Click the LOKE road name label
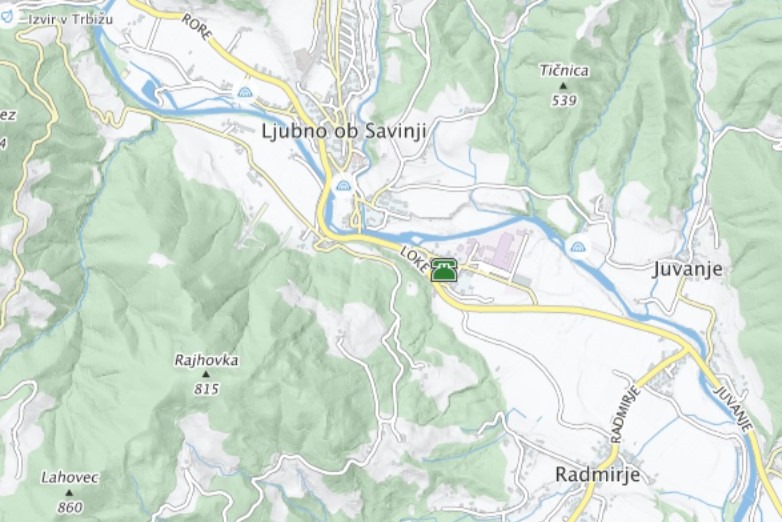Image resolution: width=782 pixels, height=522 pixels. tap(414, 260)
